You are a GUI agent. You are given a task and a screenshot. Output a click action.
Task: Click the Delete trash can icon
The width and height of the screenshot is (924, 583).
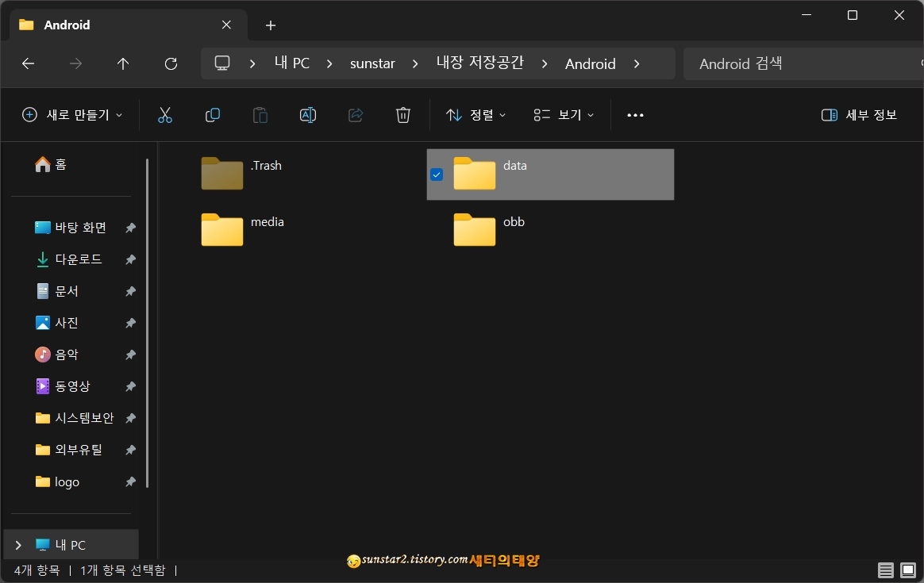(403, 115)
